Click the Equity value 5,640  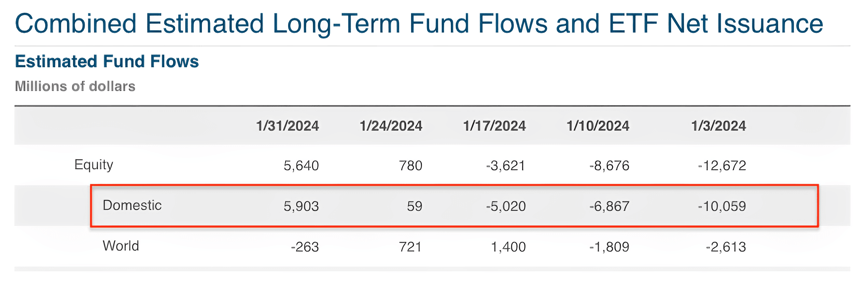point(301,166)
